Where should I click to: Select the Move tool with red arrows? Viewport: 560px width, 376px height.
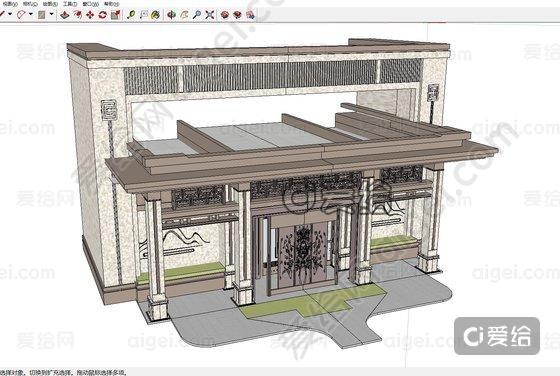90,15
